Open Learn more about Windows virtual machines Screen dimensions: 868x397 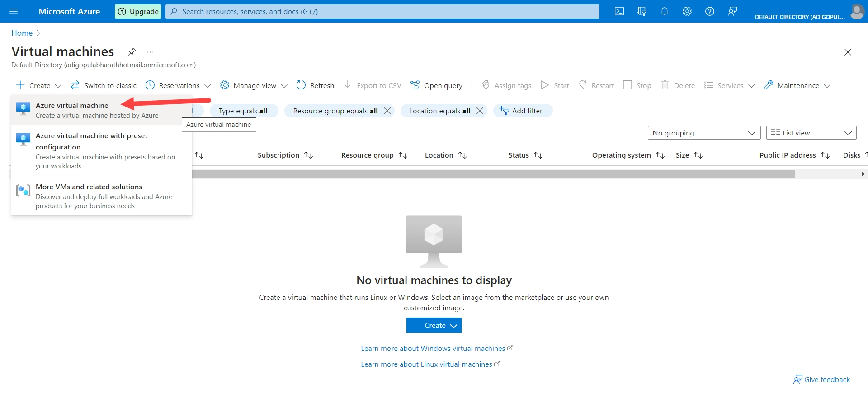[437, 348]
